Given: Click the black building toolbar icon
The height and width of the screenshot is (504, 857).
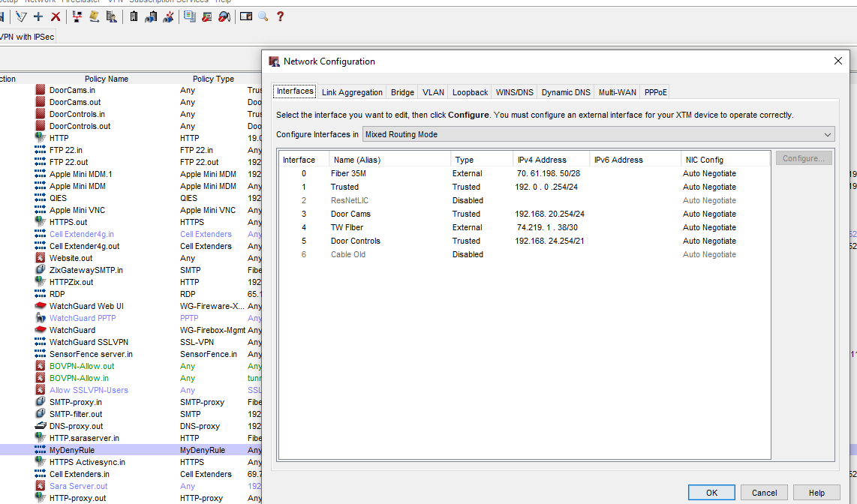Looking at the screenshot, I should click(134, 16).
